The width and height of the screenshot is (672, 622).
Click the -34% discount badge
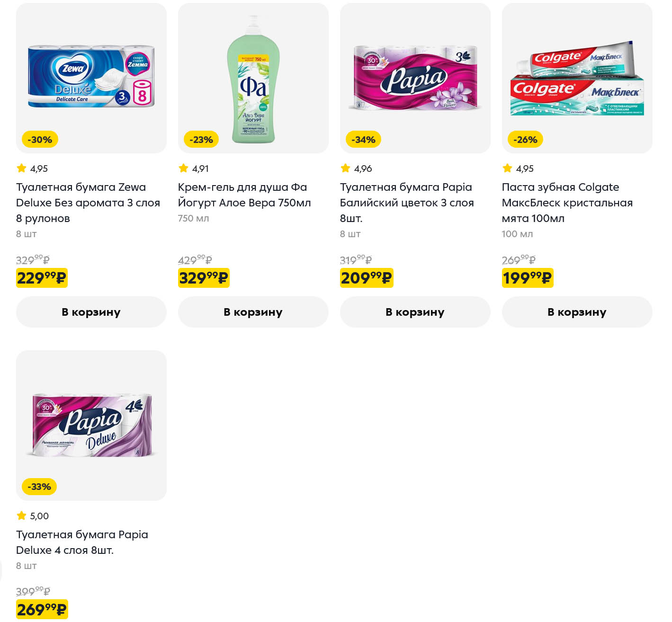(x=363, y=140)
